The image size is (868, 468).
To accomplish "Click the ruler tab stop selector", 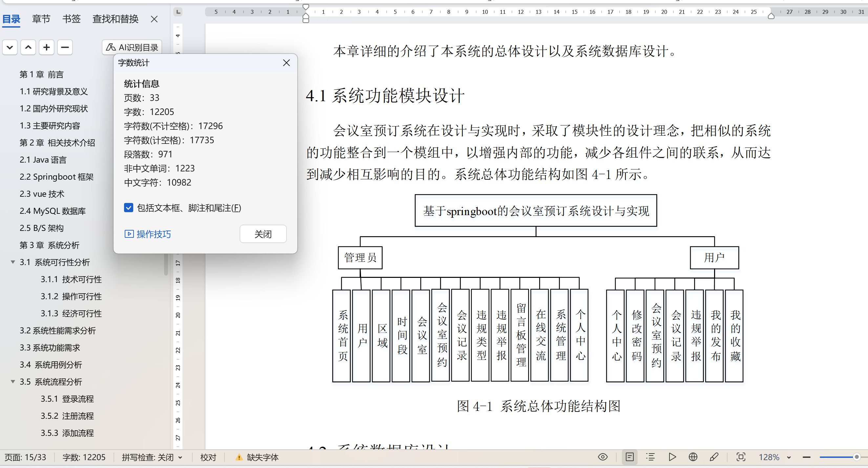I will (x=178, y=12).
